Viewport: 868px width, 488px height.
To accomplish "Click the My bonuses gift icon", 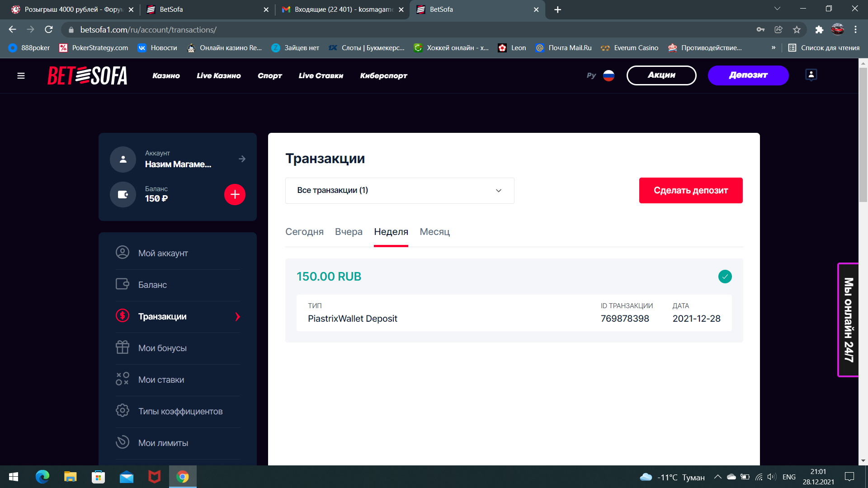I will tap(122, 347).
